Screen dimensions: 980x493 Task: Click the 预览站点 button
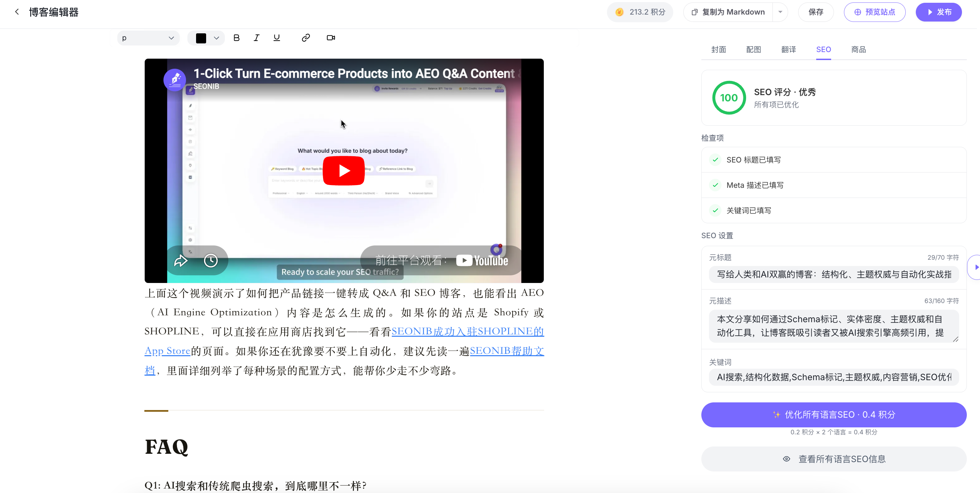click(874, 12)
